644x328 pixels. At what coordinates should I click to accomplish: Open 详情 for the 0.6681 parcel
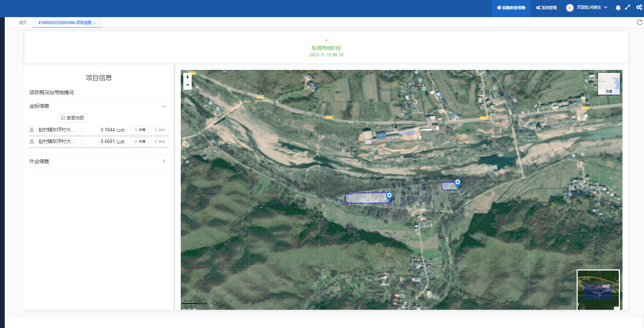coord(140,142)
